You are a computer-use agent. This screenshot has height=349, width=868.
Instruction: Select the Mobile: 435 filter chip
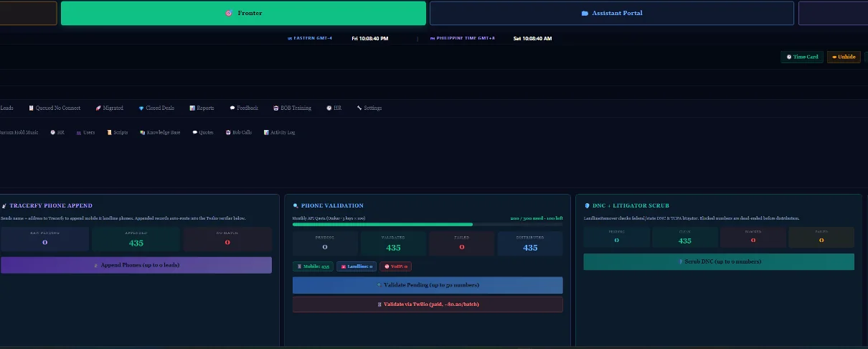coord(313,266)
